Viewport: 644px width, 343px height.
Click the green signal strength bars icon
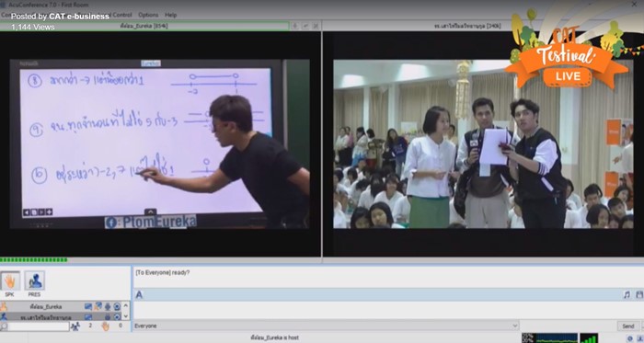[589, 338]
